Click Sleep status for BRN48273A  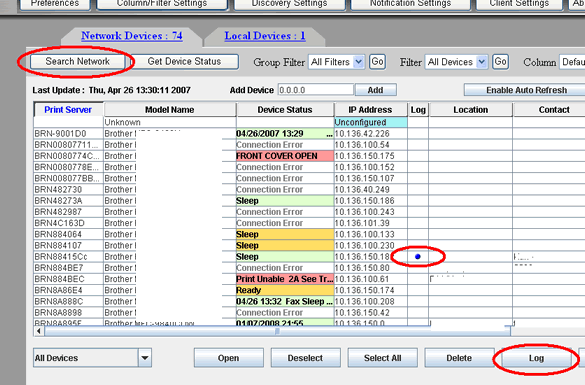(x=285, y=201)
